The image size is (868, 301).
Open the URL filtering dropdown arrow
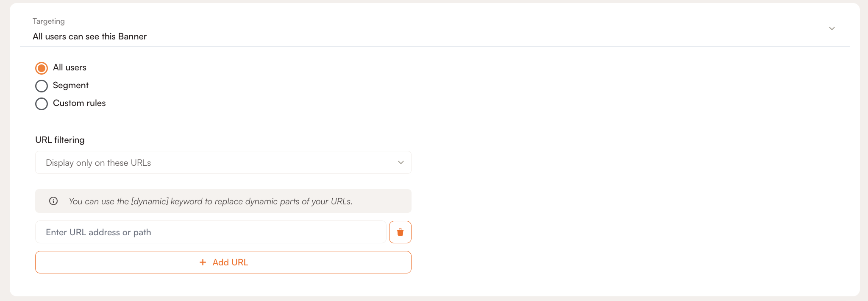click(401, 162)
